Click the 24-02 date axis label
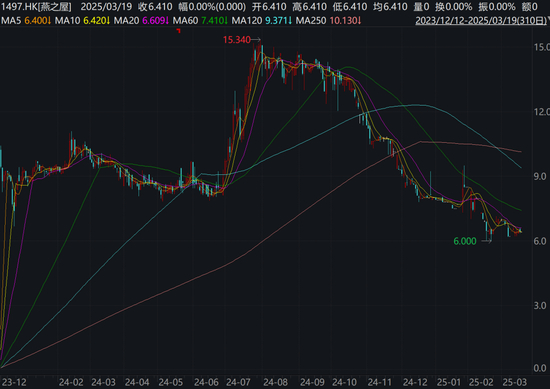 click(x=71, y=382)
